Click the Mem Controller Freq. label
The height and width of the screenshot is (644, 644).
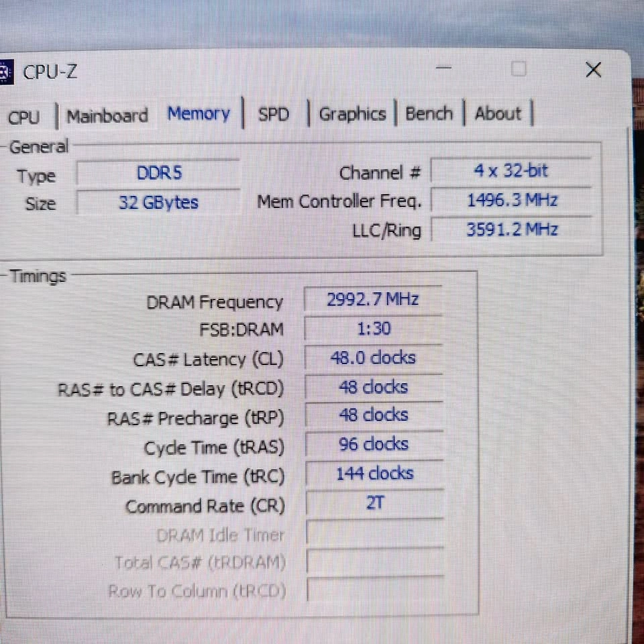339,202
